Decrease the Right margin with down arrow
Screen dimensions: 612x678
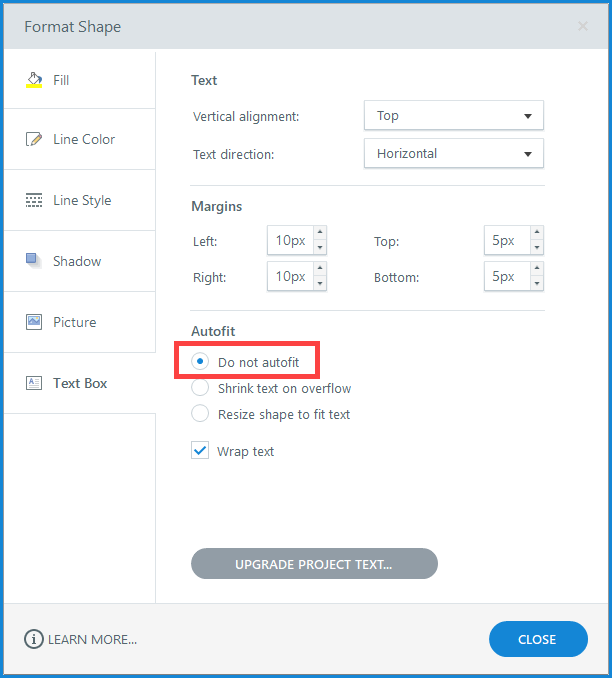coord(320,283)
